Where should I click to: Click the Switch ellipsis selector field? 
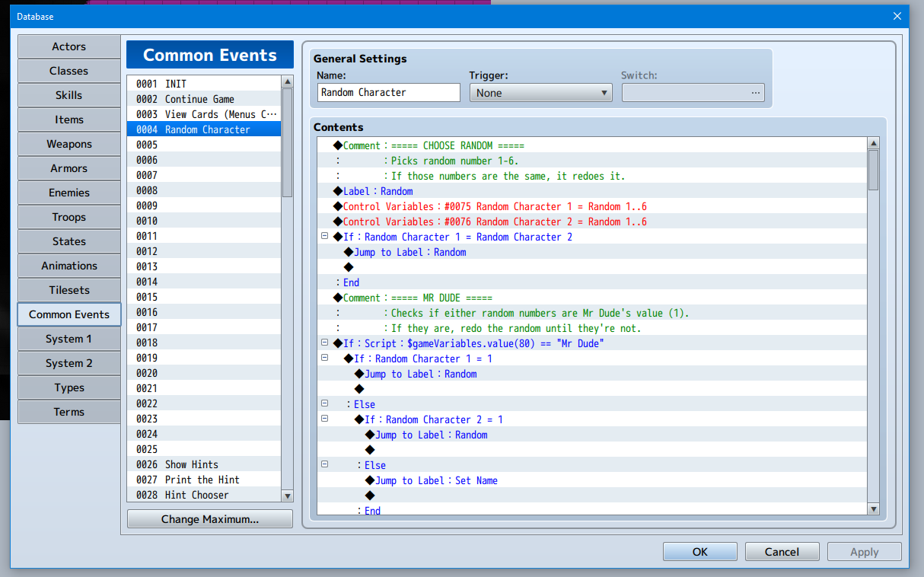click(x=693, y=93)
